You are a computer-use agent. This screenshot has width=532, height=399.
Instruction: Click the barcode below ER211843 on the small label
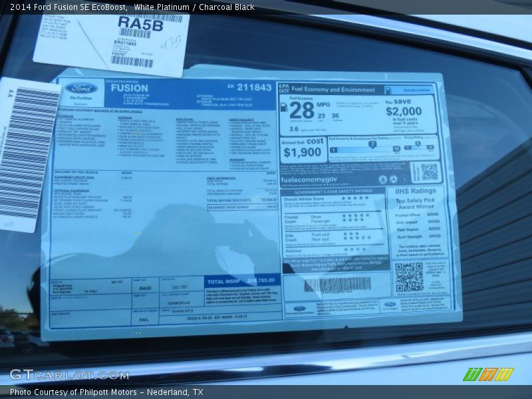coord(132,61)
